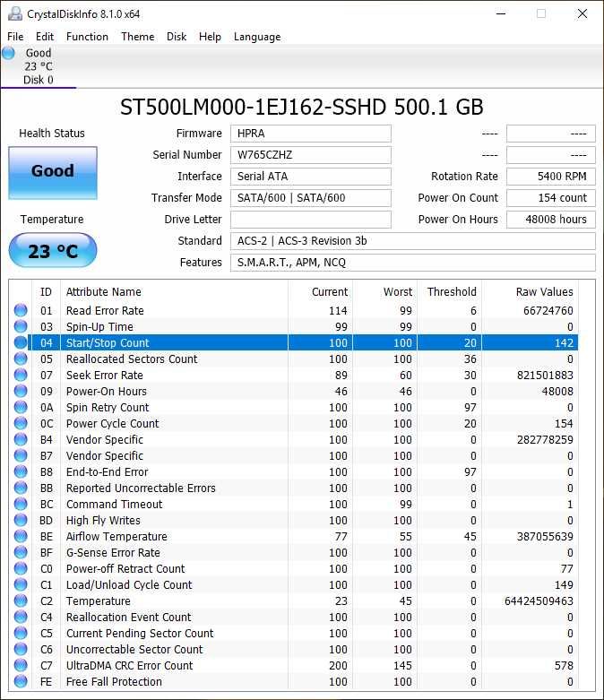Click the status orb beside Spin-Up Time

click(21, 326)
